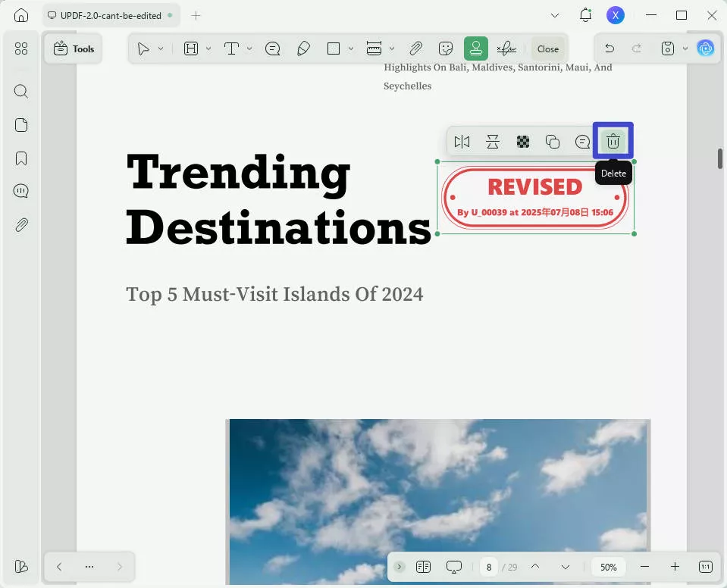Add a comment to the stamp

point(582,141)
